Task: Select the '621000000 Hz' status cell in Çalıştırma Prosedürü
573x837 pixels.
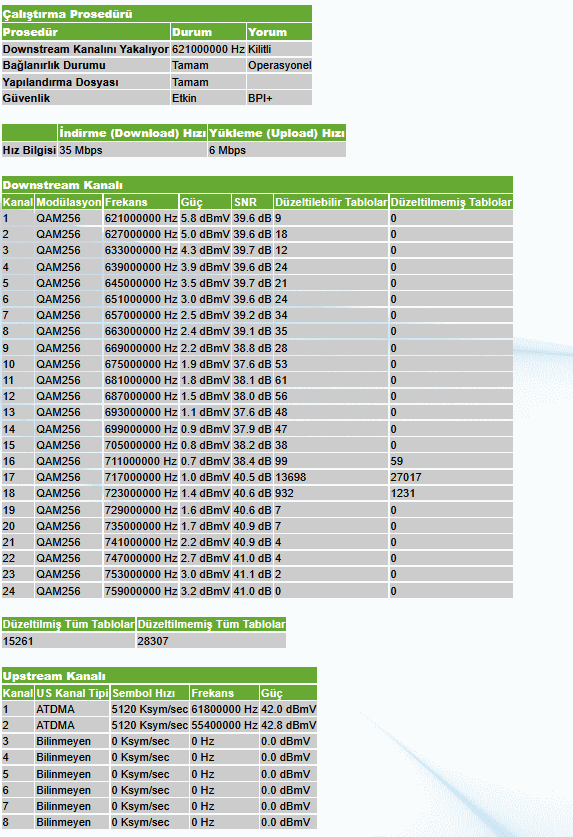Action: coord(208,49)
